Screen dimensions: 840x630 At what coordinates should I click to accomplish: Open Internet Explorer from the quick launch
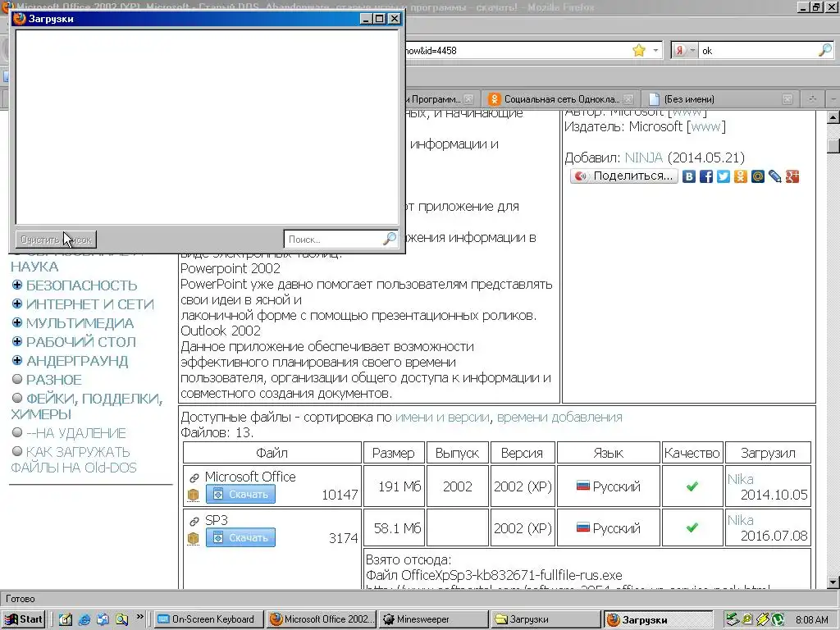tap(84, 619)
